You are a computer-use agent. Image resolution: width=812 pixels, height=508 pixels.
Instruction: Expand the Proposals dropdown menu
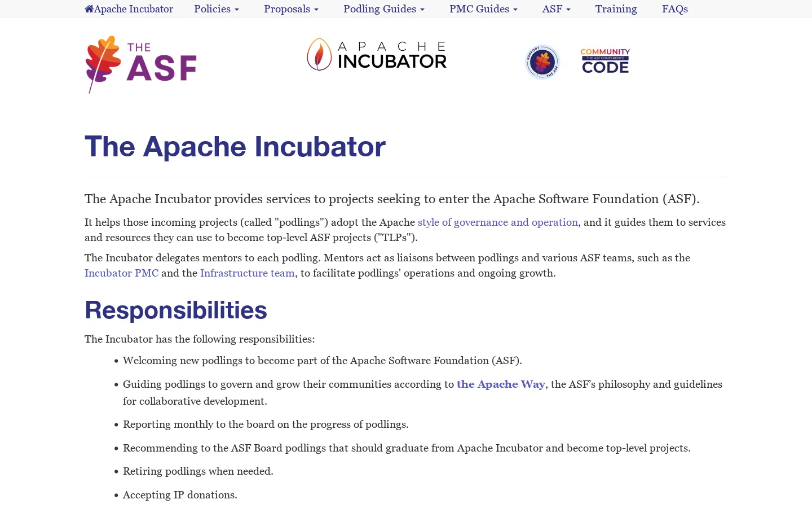click(x=291, y=9)
